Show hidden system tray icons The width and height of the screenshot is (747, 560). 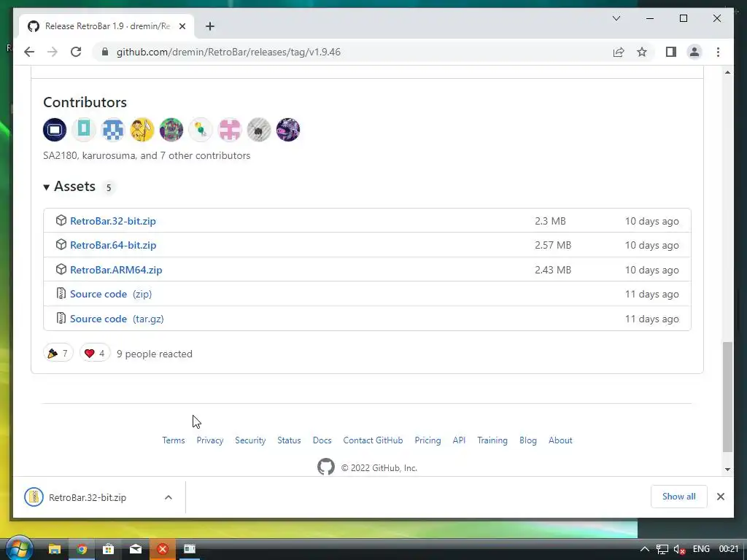(x=644, y=549)
